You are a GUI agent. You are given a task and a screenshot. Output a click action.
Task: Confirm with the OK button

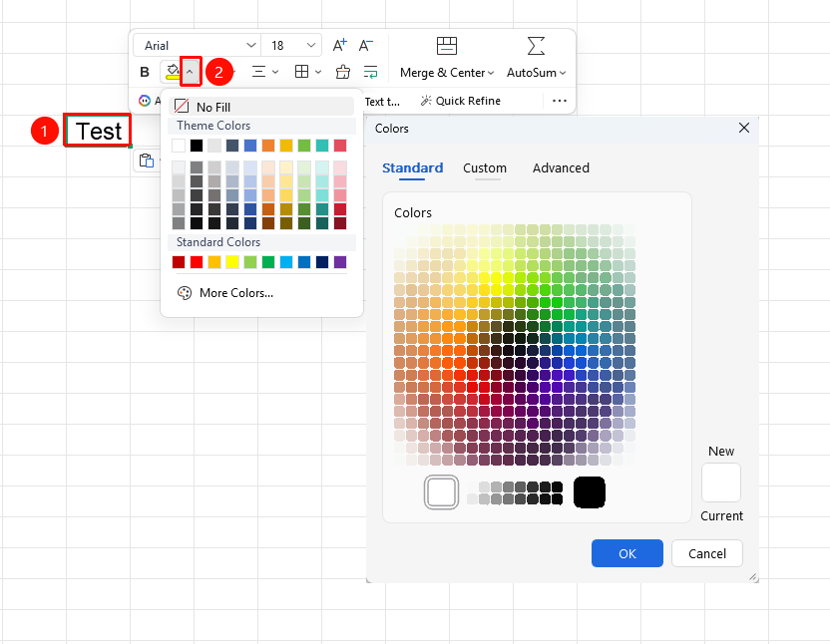[x=627, y=553]
